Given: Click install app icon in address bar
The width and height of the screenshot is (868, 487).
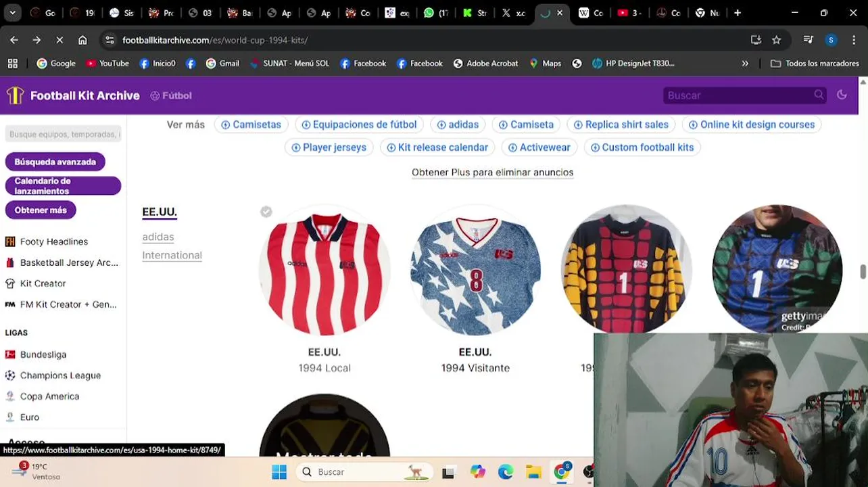Looking at the screenshot, I should coord(756,40).
